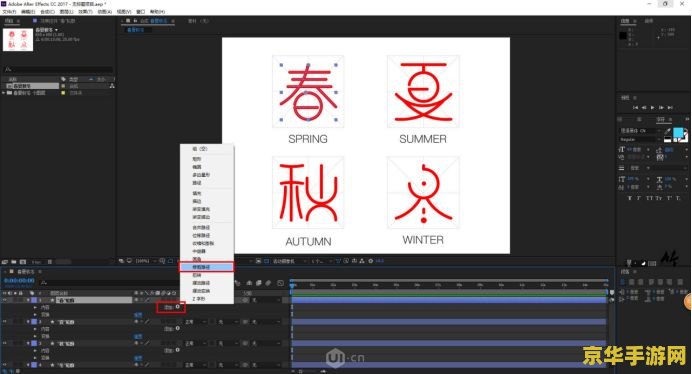
Task: Choose 修剪路径 from the Add menu
Action: click(x=206, y=267)
